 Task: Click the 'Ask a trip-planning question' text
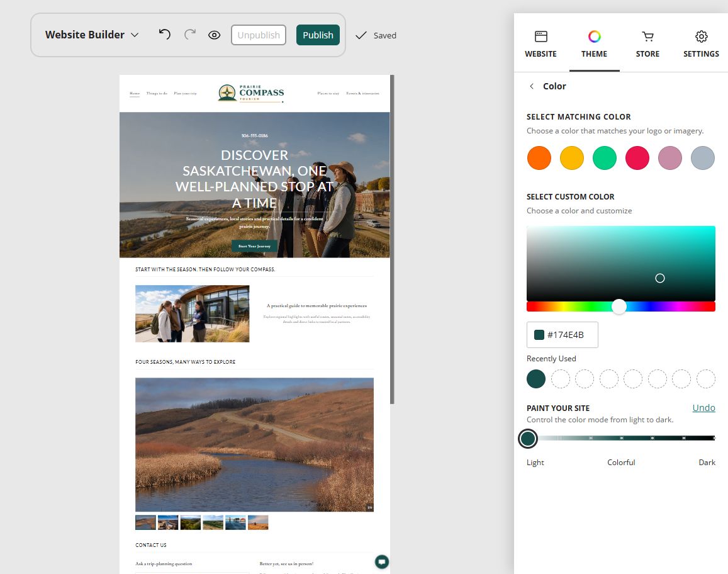pyautogui.click(x=164, y=564)
